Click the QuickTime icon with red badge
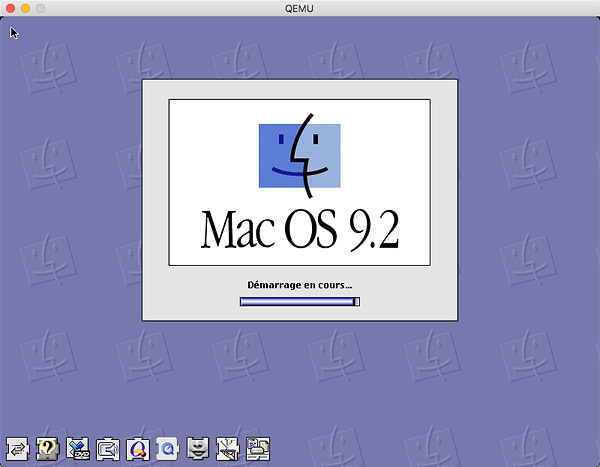 tap(138, 449)
